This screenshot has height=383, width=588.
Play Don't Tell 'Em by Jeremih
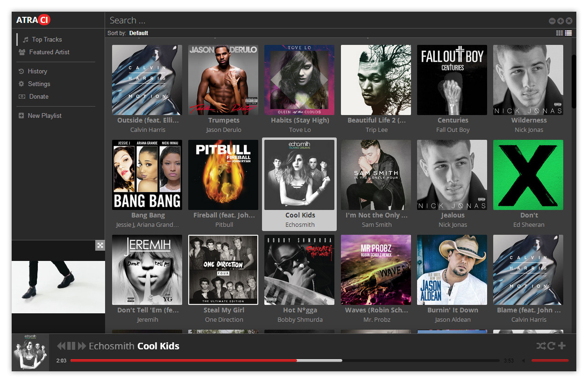pos(147,270)
